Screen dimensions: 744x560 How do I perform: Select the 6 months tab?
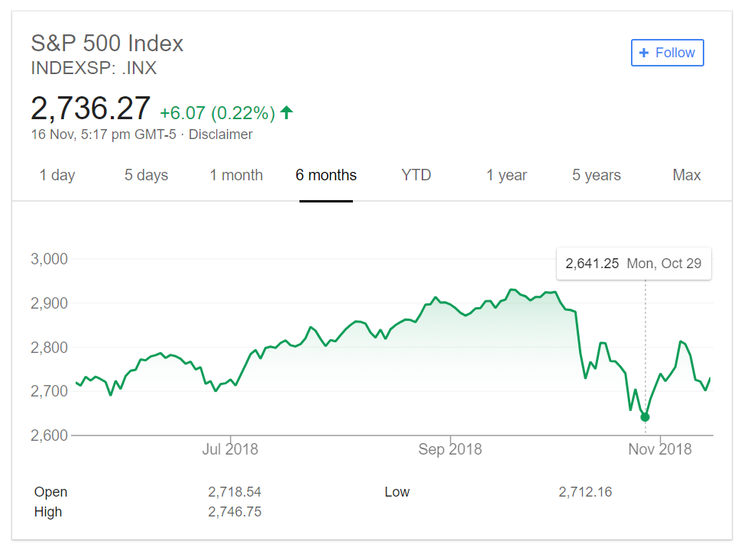(326, 175)
